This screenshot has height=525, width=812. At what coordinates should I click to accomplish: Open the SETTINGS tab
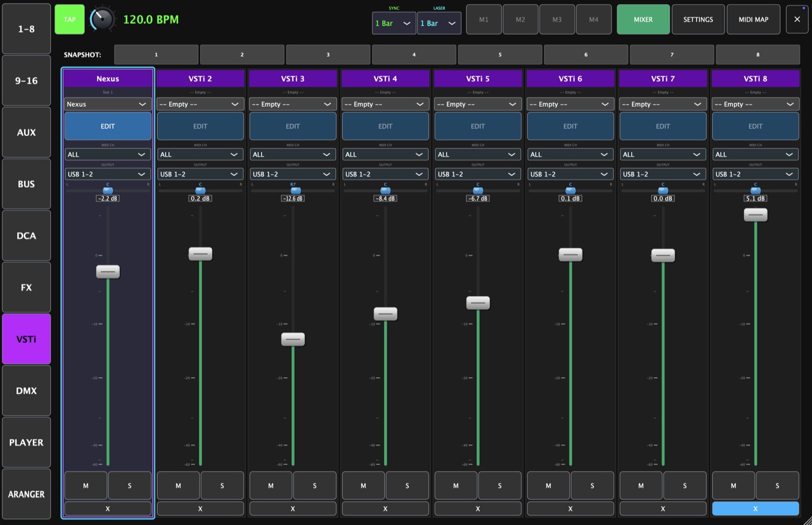click(698, 20)
